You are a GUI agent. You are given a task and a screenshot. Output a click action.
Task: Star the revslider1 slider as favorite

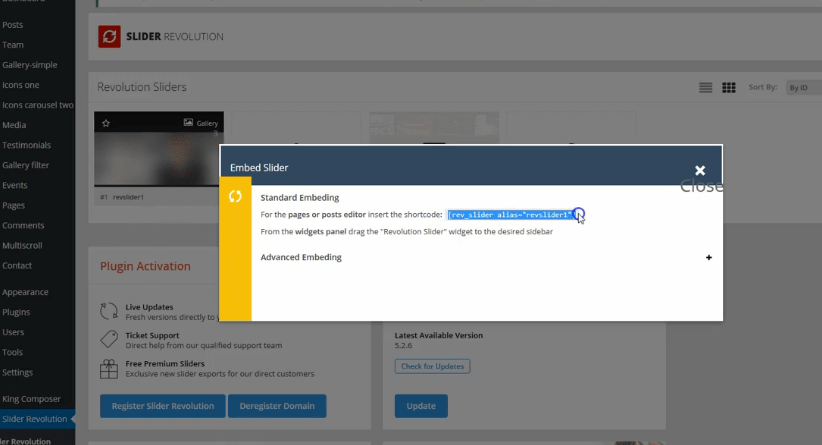(106, 123)
